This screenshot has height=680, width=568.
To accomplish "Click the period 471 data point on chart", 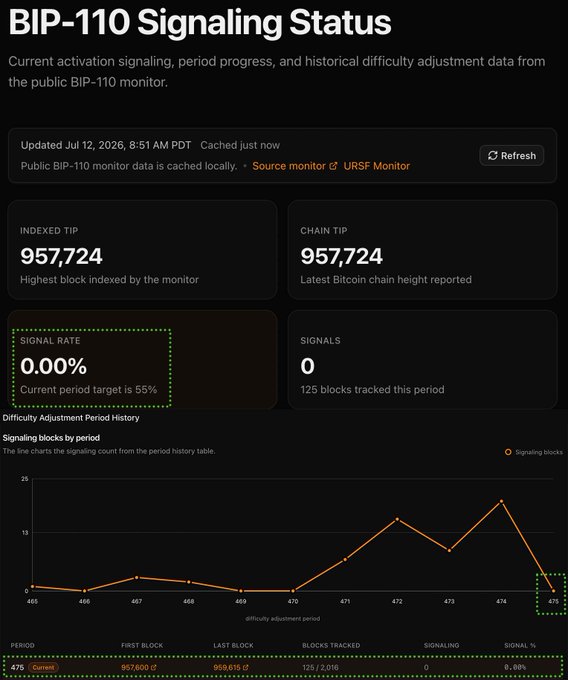I will pyautogui.click(x=345, y=559).
